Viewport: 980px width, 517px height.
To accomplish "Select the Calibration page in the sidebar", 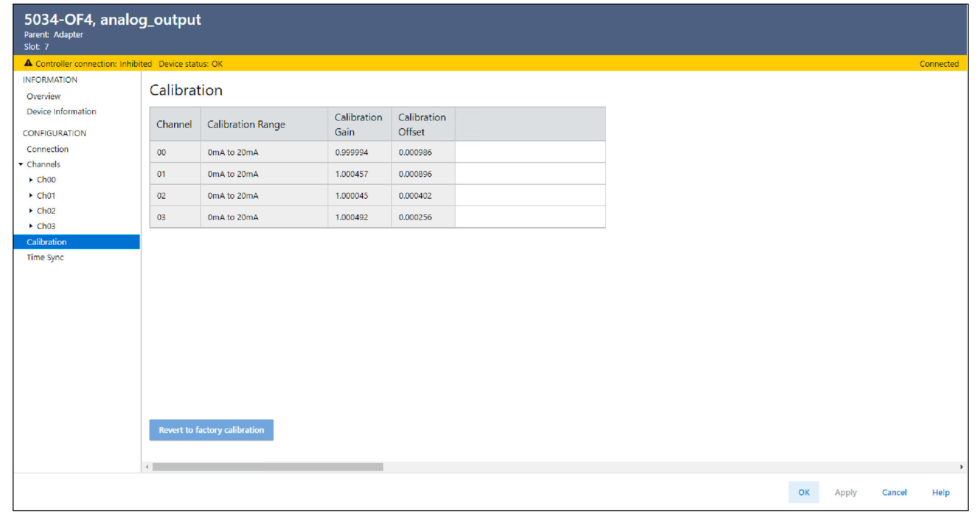I will 77,242.
